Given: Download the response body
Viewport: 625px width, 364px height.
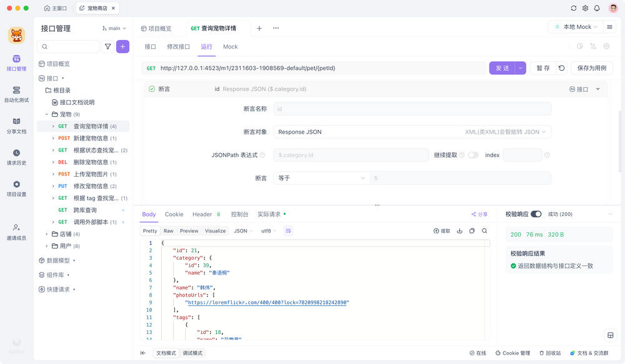Looking at the screenshot, I should [460, 231].
